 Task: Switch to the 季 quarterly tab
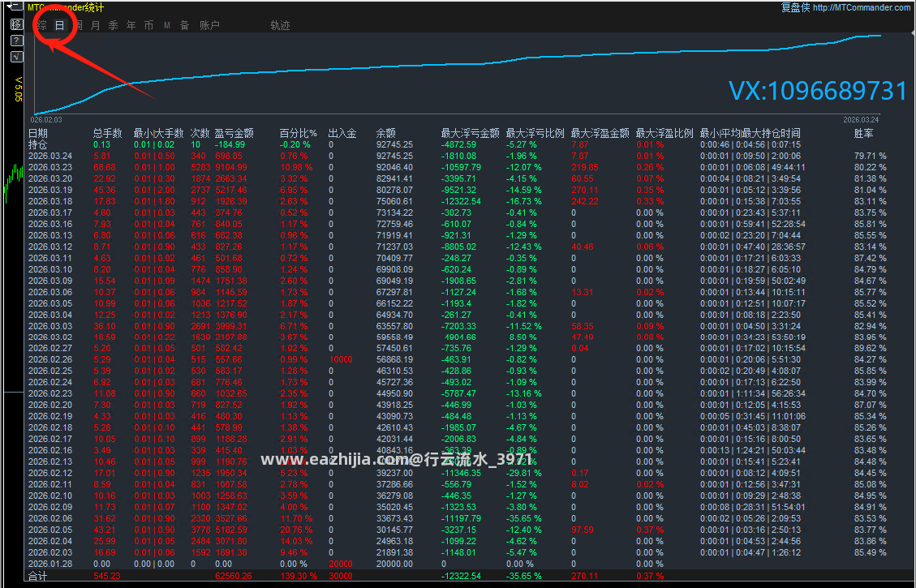pyautogui.click(x=114, y=25)
